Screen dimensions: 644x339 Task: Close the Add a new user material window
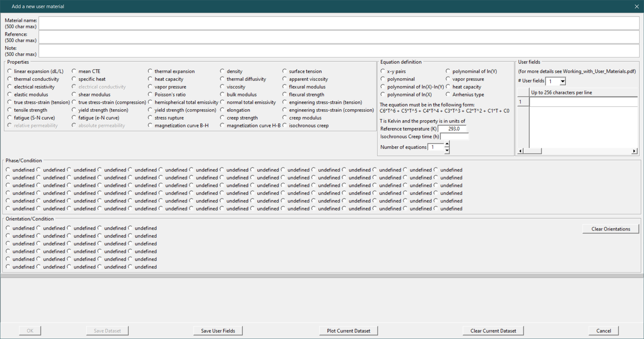pos(637,7)
